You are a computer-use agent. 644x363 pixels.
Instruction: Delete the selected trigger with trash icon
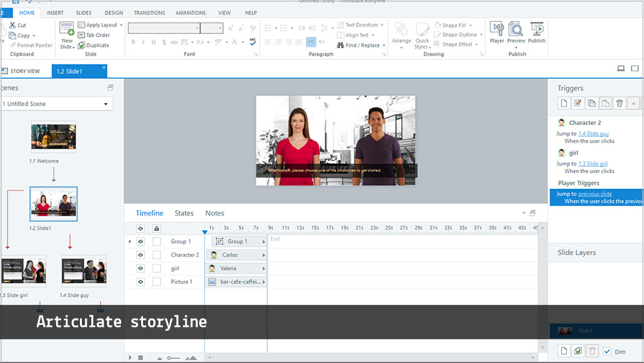click(x=619, y=104)
